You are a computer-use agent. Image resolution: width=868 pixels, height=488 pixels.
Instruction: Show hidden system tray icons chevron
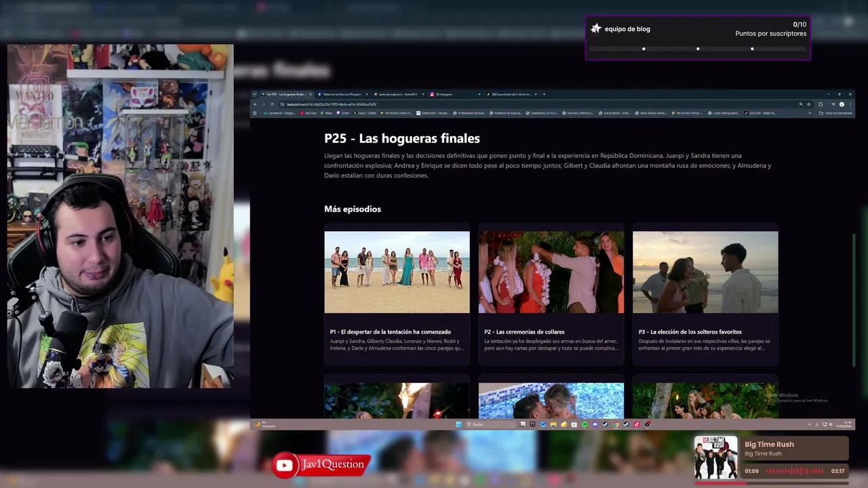pyautogui.click(x=810, y=424)
